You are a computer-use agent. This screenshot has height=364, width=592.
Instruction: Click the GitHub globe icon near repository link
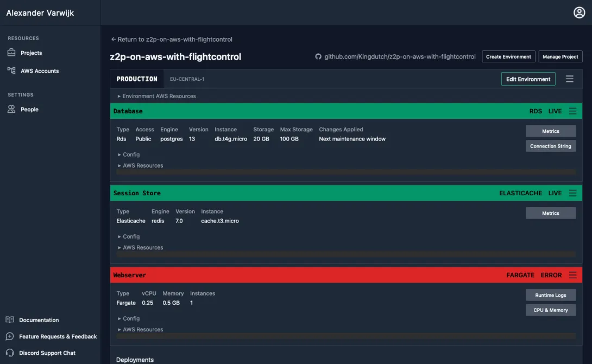pyautogui.click(x=317, y=56)
